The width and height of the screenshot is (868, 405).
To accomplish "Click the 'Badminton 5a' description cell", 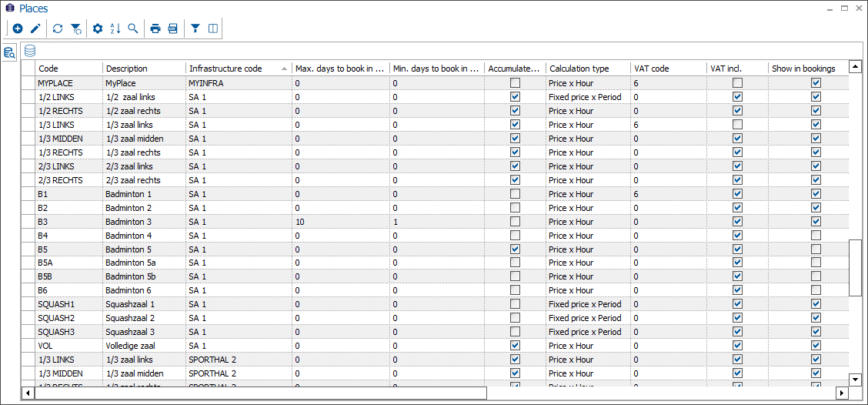I will click(x=144, y=263).
